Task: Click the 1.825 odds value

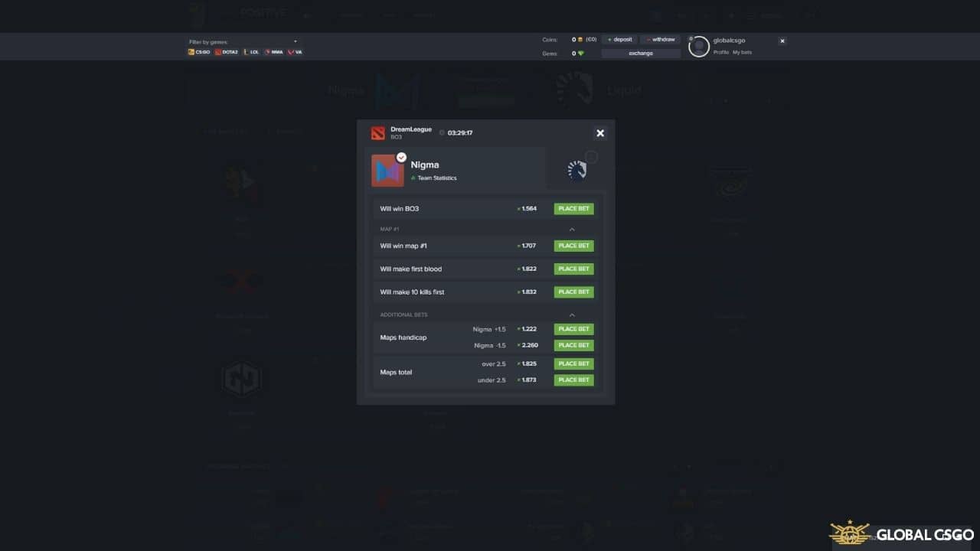Action: 529,364
